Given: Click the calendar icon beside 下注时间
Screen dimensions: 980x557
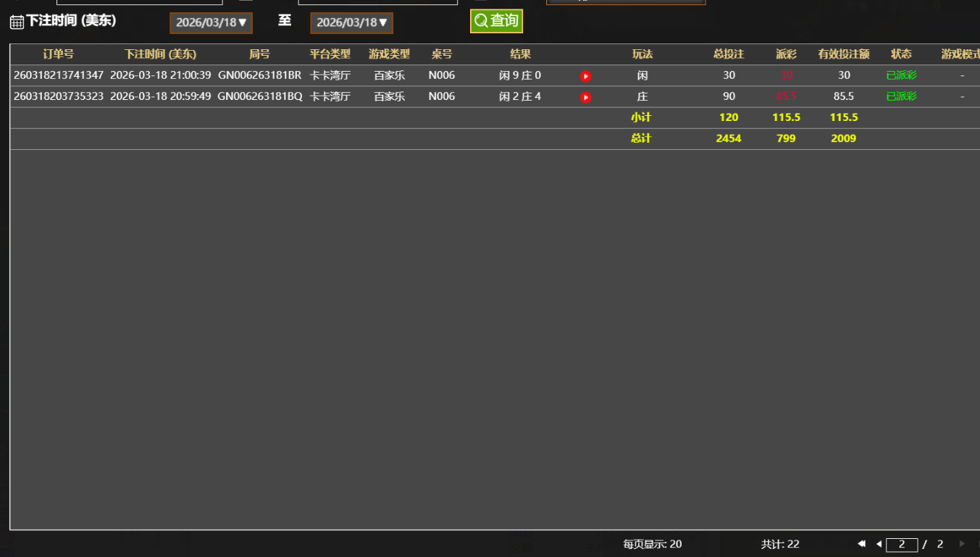Looking at the screenshot, I should pos(17,22).
